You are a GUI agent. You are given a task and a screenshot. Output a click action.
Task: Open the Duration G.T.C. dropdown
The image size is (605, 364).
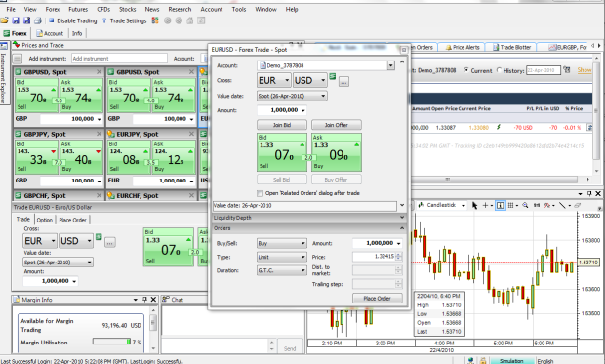tap(282, 270)
